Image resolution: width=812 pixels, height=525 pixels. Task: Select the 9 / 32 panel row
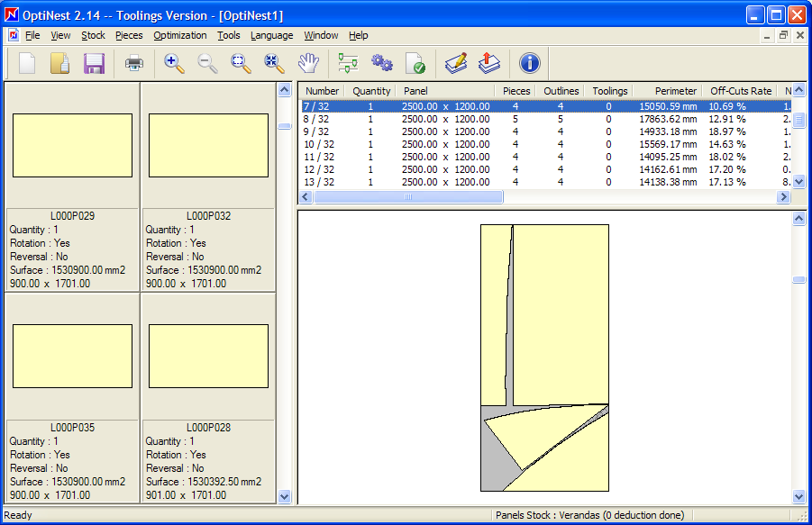[546, 131]
